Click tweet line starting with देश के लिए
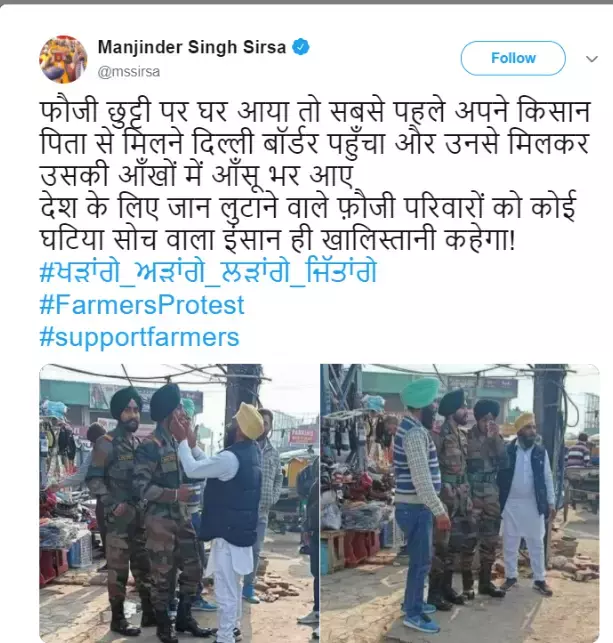 click(x=308, y=207)
